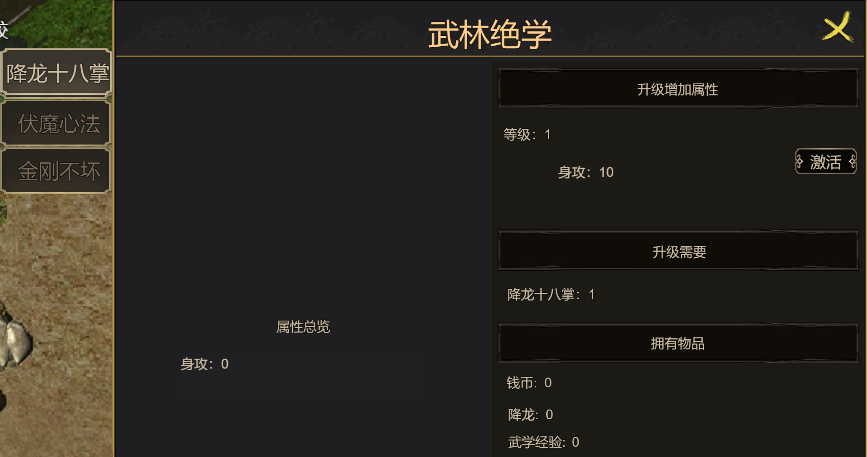Click the 属性总览 heading
Viewport: 867px width, 457px height.
303,327
